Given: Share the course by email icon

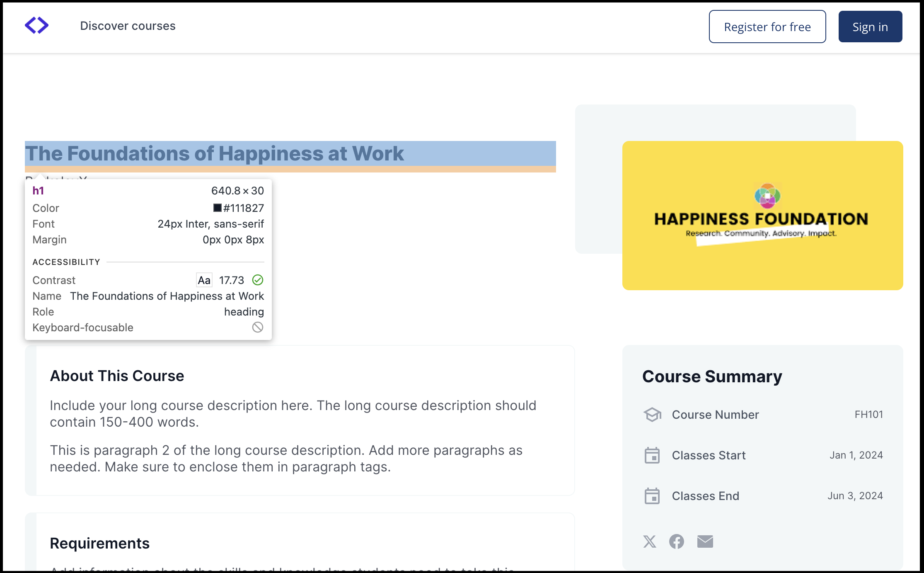Looking at the screenshot, I should [705, 541].
